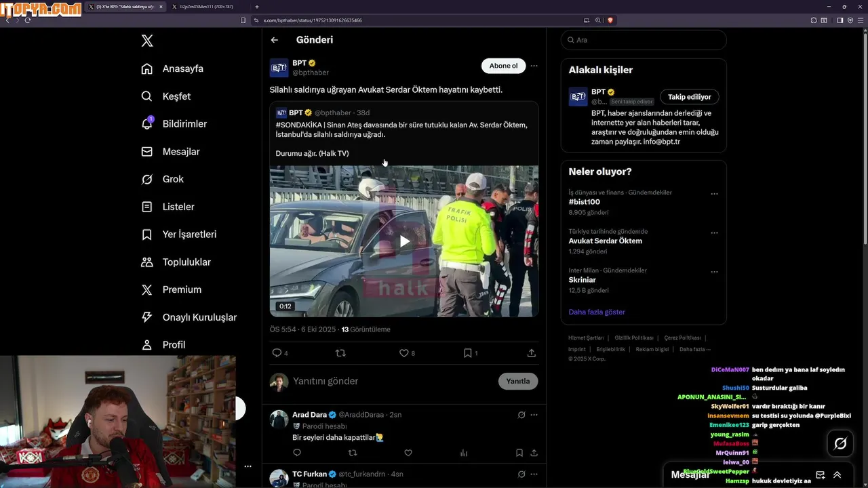
Task: Open browser extensions puzzle icon
Action: 814,20
